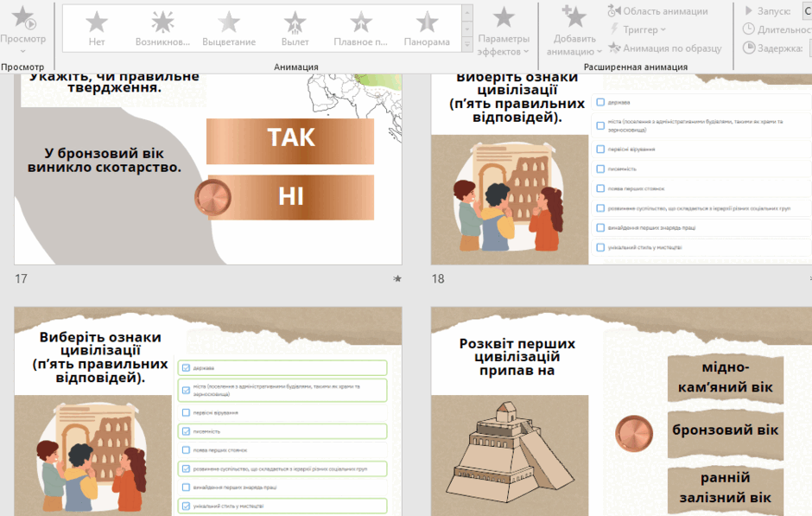
Task: Open the Триггер dropdown
Action: [x=638, y=29]
